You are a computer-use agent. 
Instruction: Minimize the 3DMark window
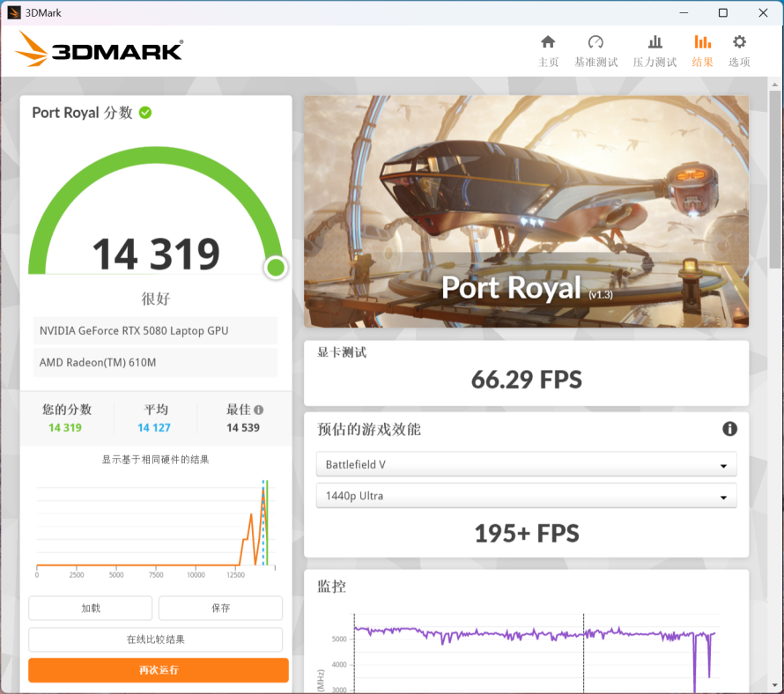pos(684,12)
